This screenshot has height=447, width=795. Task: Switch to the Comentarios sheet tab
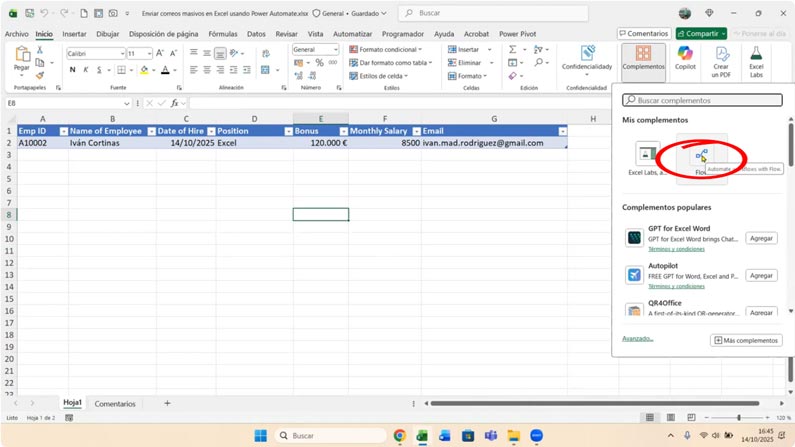coord(115,404)
